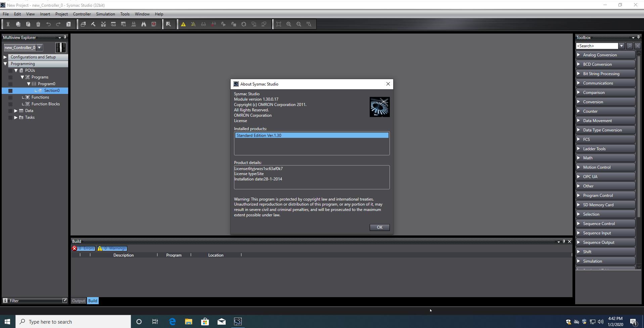The width and height of the screenshot is (644, 328).
Task: Click the Toolbox search magnifier button
Action: (x=630, y=46)
